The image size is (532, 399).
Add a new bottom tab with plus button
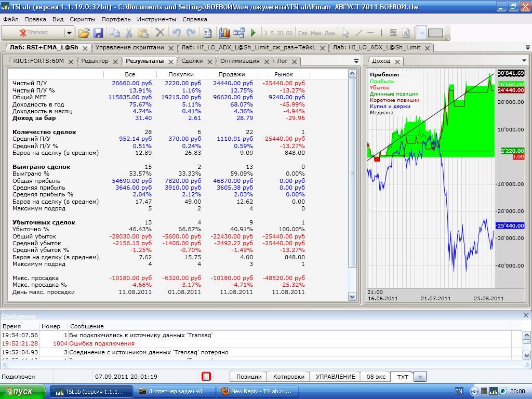(420, 377)
